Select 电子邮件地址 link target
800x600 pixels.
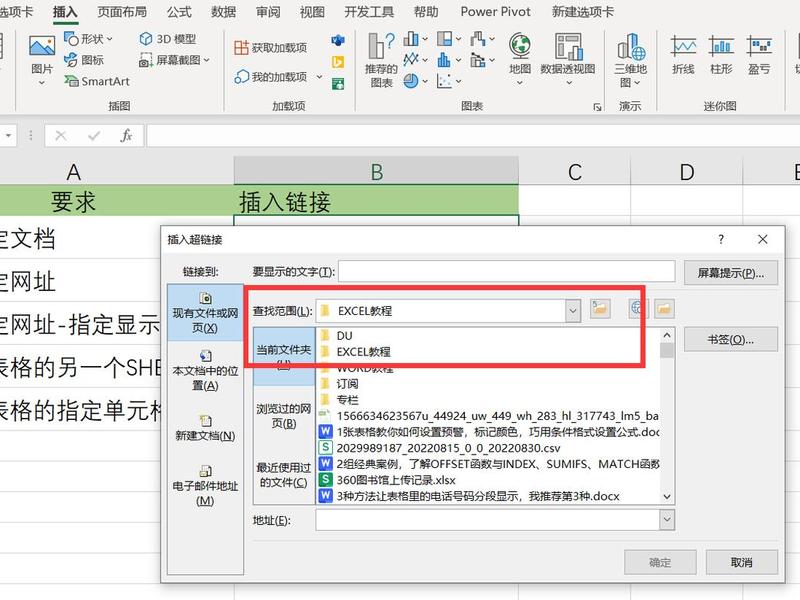click(205, 485)
